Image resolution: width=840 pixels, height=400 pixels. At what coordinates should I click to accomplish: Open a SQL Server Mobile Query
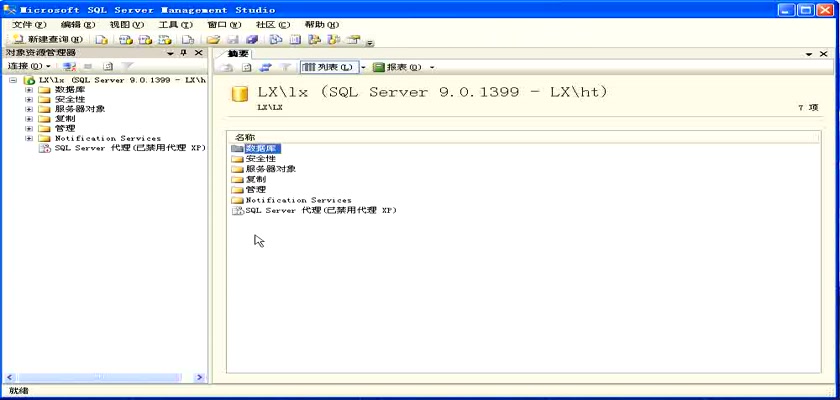[188, 40]
